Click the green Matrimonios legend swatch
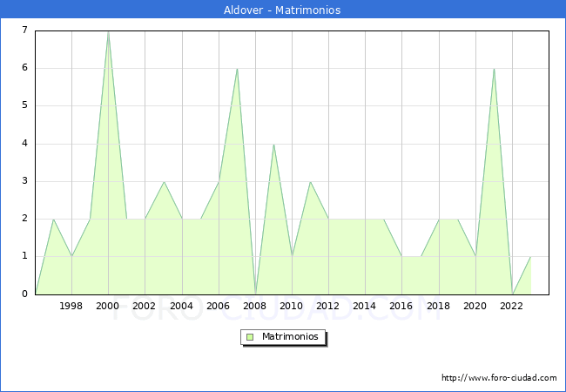This screenshot has width=566, height=392. [249, 336]
